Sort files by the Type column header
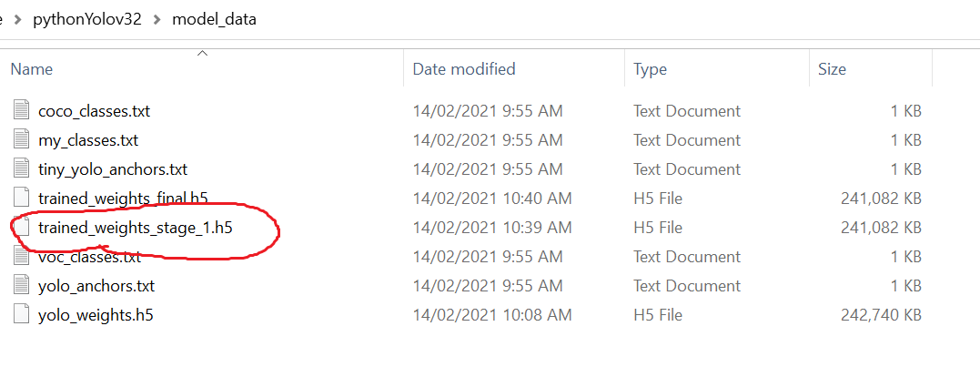The height and width of the screenshot is (367, 980). tap(717, 69)
